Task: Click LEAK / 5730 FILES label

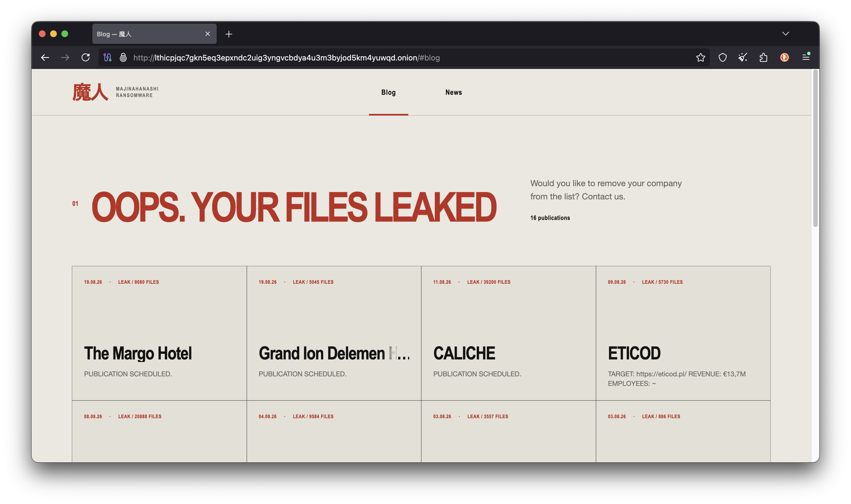Action: pos(662,282)
